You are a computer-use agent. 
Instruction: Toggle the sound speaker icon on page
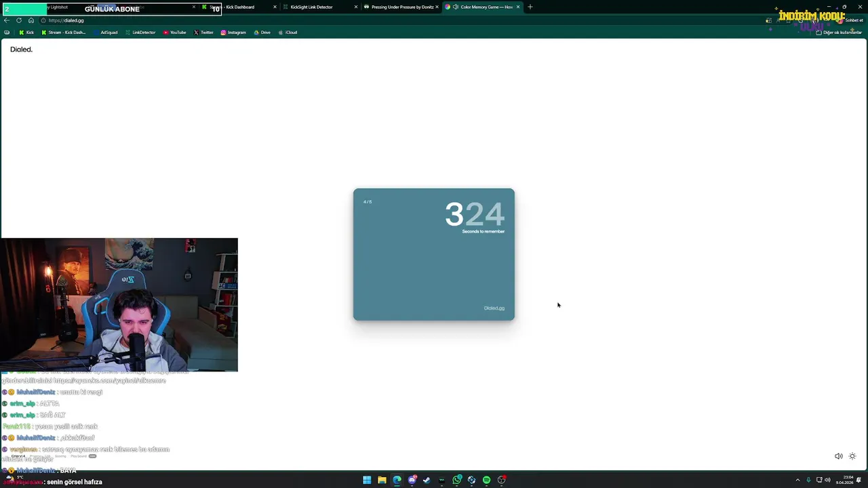(839, 456)
